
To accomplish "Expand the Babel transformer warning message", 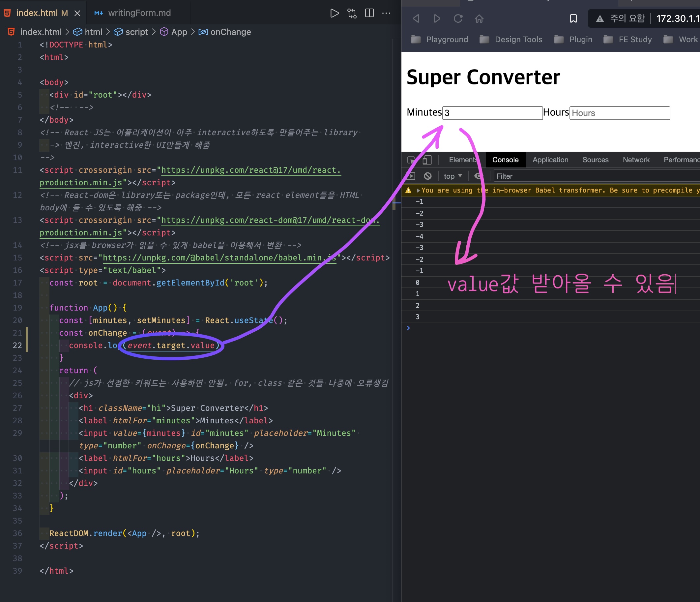I will 418,190.
